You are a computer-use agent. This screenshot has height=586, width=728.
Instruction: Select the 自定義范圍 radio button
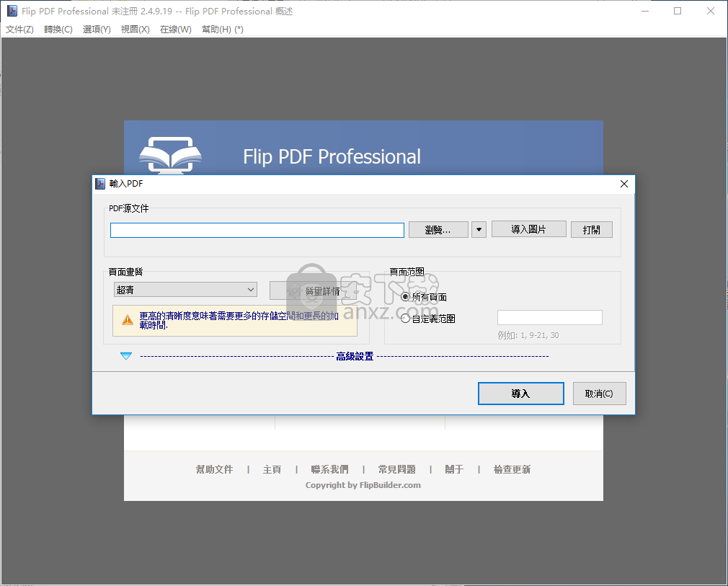(x=405, y=318)
